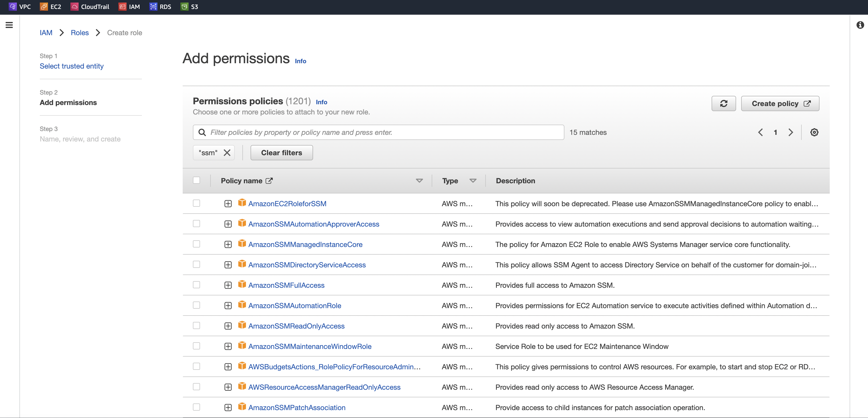868x418 pixels.
Task: Open table preferences gear icon
Action: [814, 132]
